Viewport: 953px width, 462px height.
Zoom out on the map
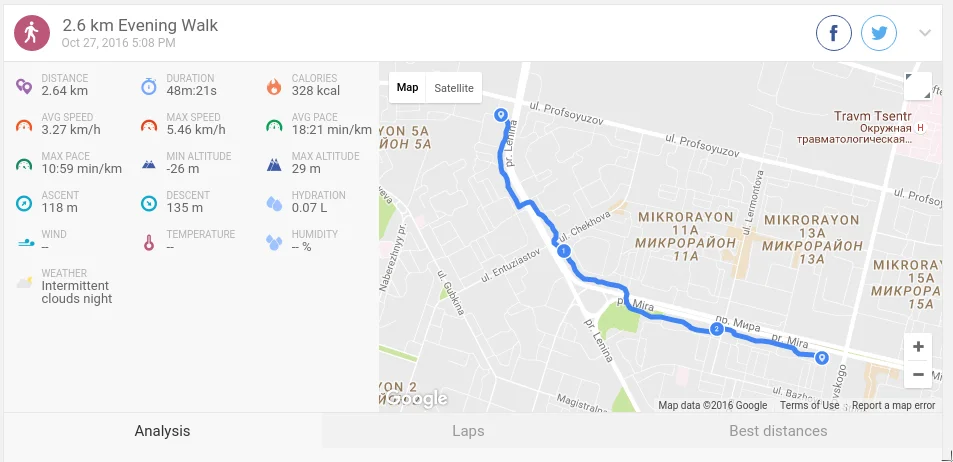coord(918,374)
